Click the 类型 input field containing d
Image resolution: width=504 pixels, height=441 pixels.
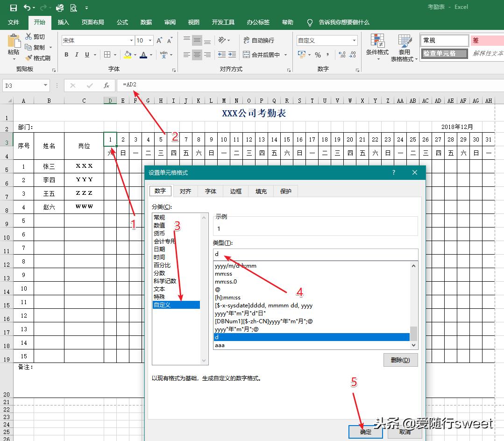315,255
